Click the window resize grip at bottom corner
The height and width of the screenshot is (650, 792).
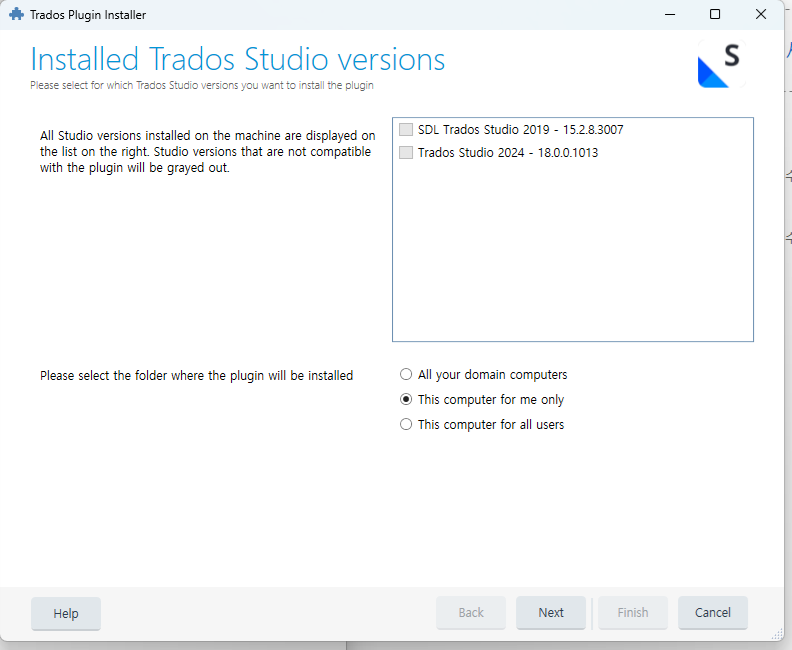point(777,634)
